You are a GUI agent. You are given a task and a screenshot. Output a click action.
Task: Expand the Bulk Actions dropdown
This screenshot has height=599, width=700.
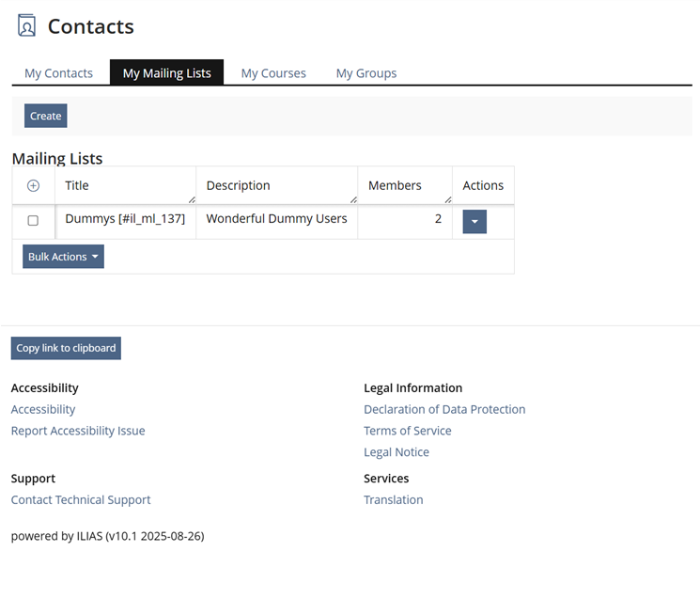63,257
